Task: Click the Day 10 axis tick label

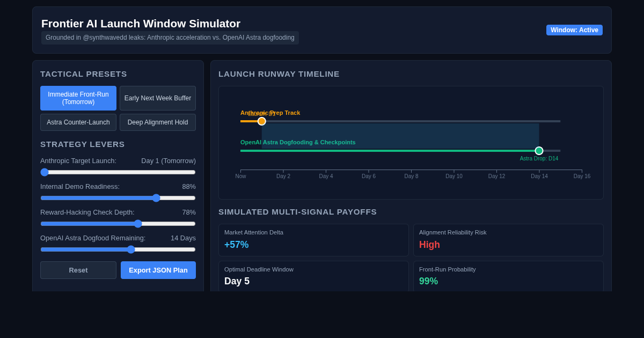Action: click(x=454, y=177)
